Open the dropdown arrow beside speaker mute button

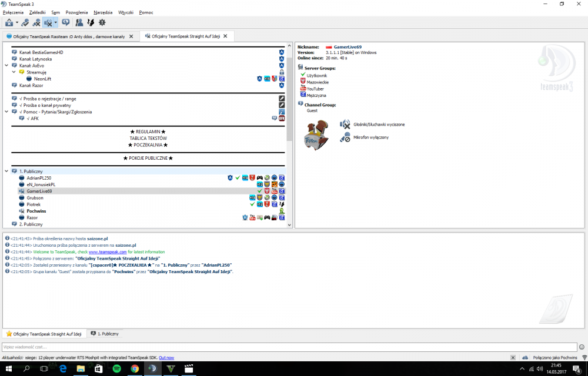click(x=55, y=23)
